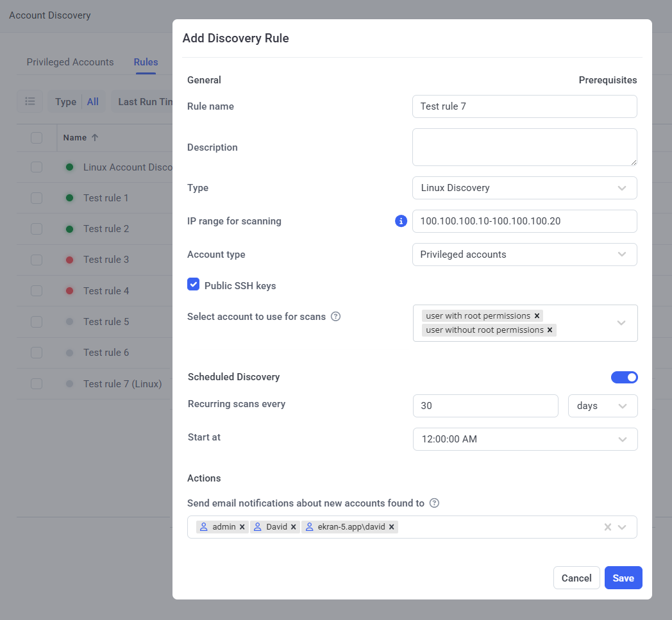The image size is (672, 620).
Task: Open the Rules tab
Action: (x=146, y=62)
